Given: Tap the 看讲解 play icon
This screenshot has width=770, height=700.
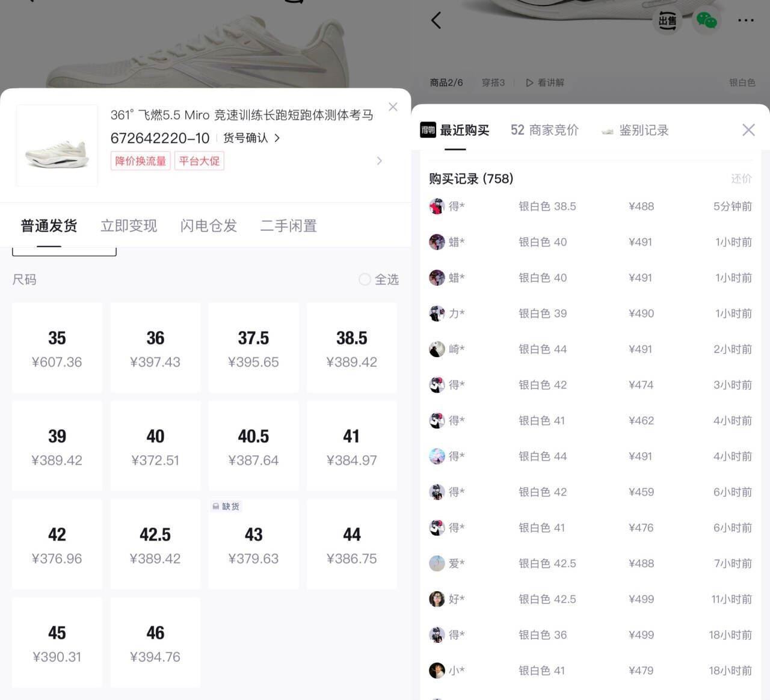Looking at the screenshot, I should click(x=529, y=82).
